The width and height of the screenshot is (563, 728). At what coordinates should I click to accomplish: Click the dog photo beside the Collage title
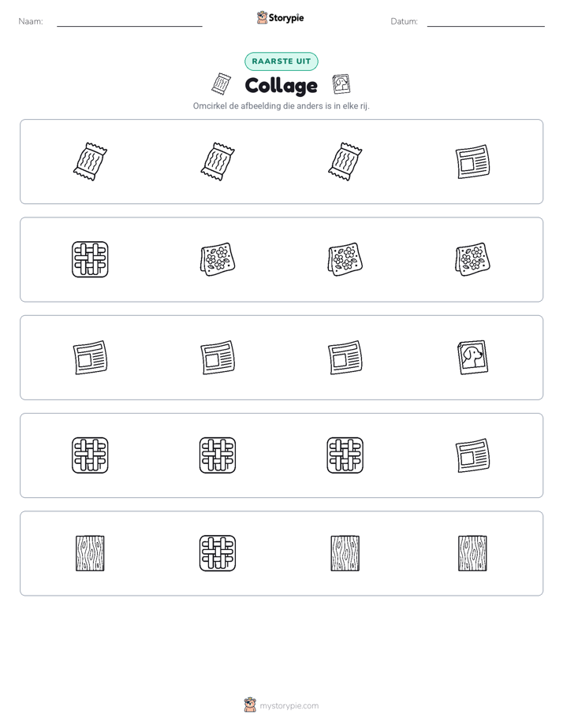pos(341,84)
